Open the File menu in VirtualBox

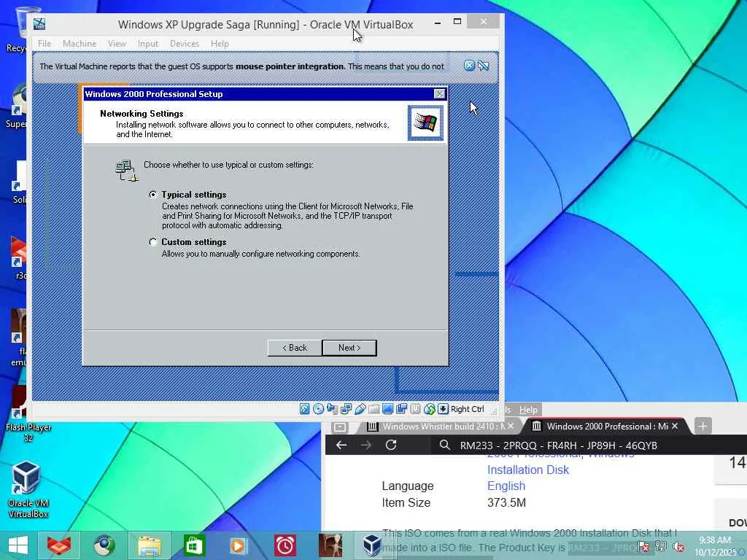[44, 43]
